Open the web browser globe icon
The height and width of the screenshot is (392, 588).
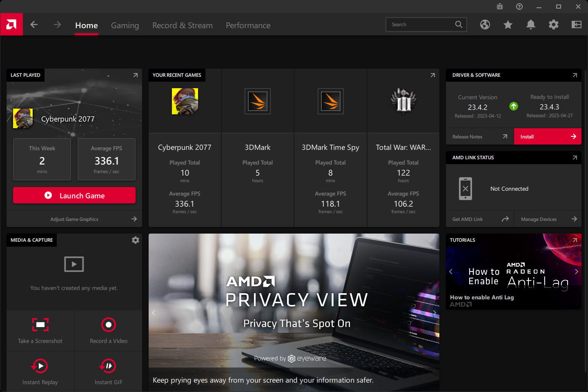[x=485, y=24]
